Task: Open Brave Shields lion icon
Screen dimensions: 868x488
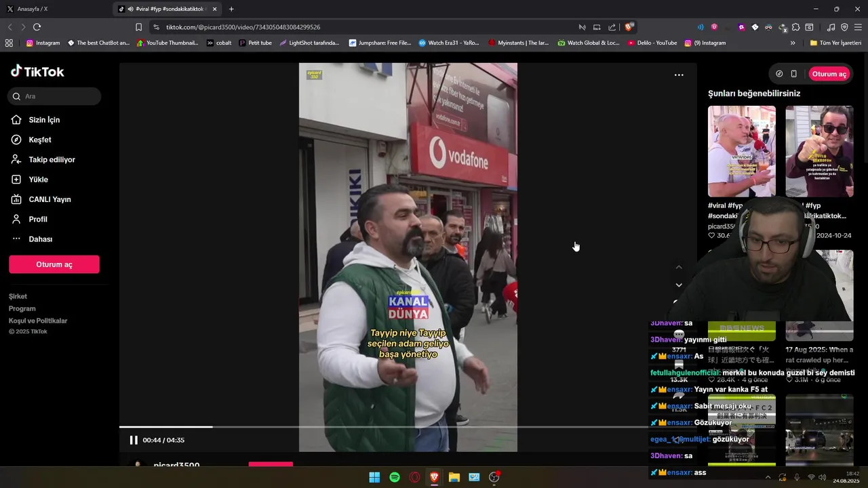Action: coord(629,27)
